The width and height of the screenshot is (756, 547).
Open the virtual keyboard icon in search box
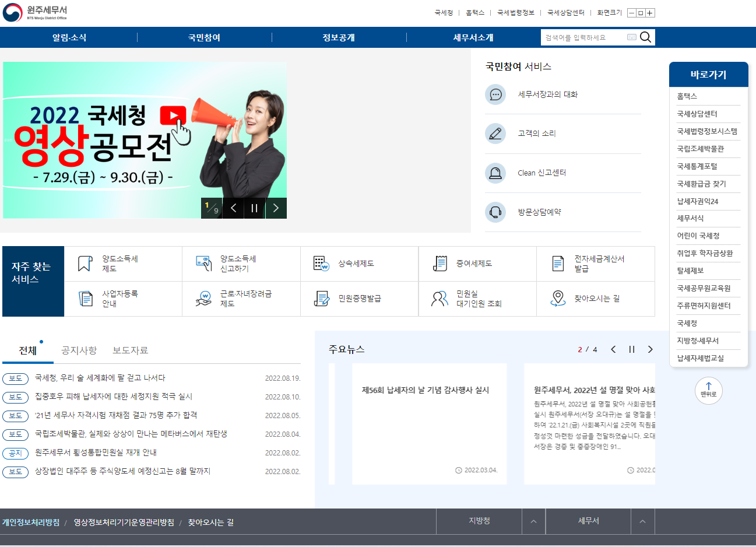(x=632, y=37)
